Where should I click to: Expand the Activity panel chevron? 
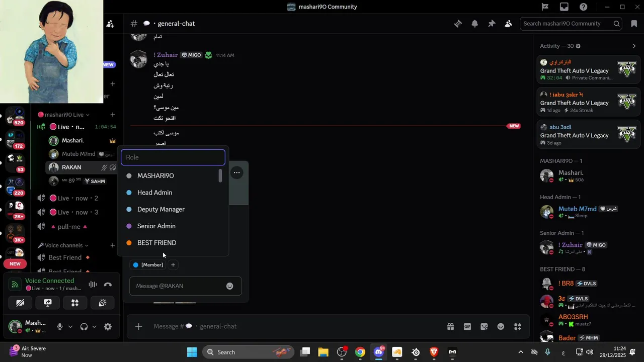(634, 46)
